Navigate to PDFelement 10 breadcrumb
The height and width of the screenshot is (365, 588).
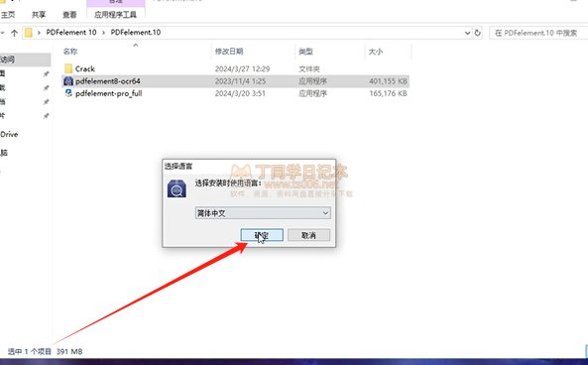tap(71, 33)
